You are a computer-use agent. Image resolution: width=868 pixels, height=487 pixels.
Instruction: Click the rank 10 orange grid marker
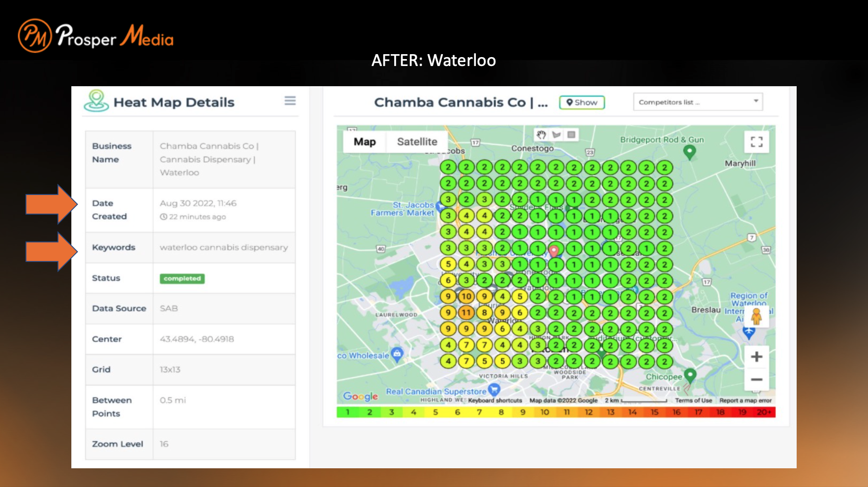[x=466, y=296]
